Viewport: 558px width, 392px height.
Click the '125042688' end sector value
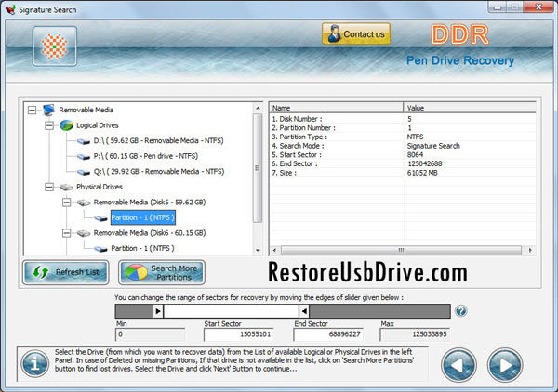424,163
